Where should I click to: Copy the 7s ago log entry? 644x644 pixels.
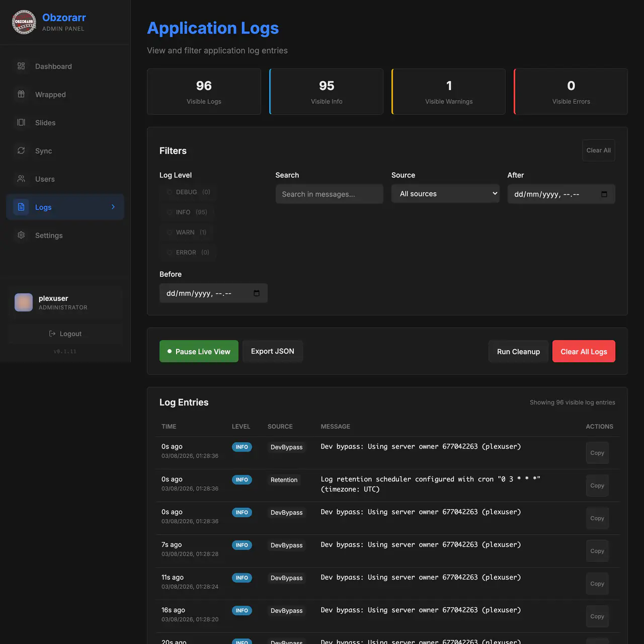597,551
